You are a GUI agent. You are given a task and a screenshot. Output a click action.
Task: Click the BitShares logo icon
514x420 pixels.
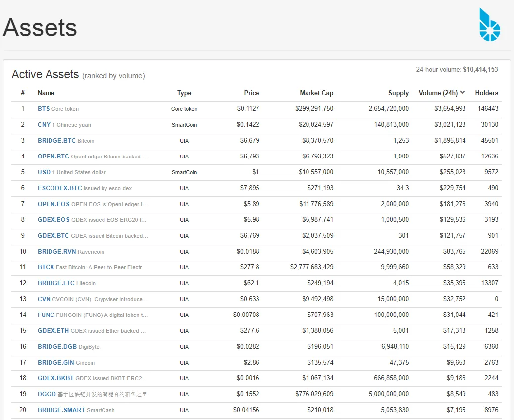[x=490, y=25]
